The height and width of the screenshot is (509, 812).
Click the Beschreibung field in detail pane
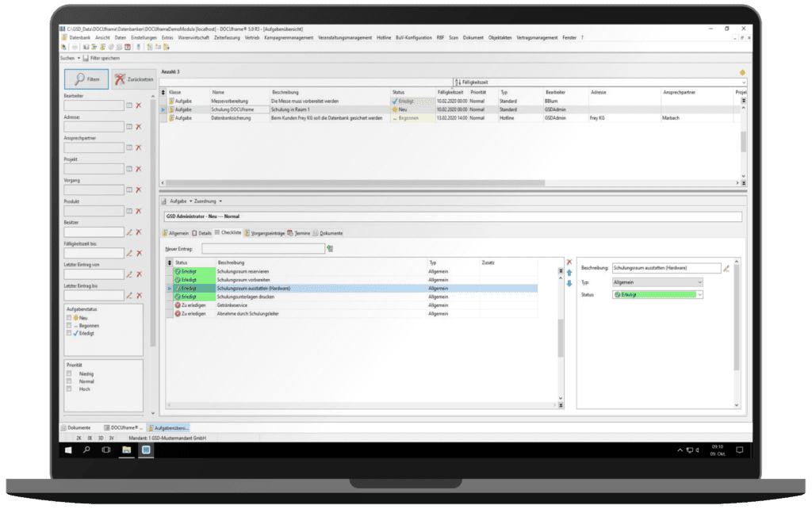click(666, 268)
